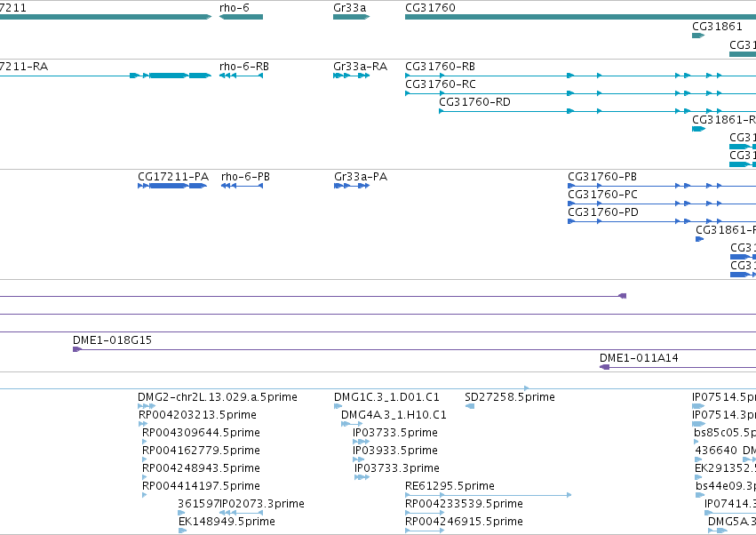Select BAC clone DME1-011A14 label
Screen dimensions: 756x535
pos(639,358)
